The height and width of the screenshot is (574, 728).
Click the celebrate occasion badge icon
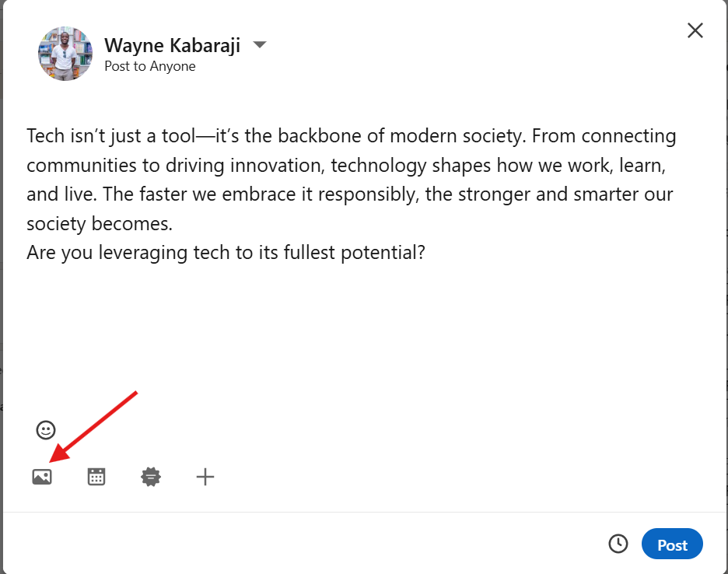click(x=151, y=477)
